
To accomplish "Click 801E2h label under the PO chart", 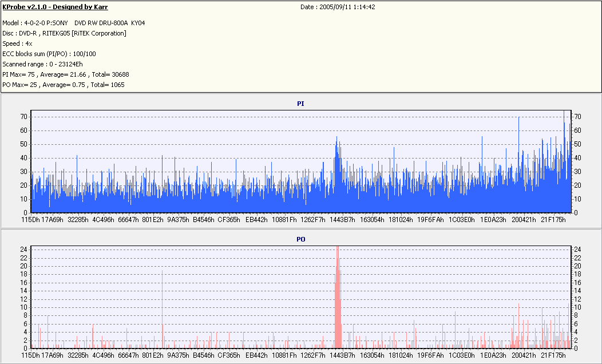I will point(153,355).
